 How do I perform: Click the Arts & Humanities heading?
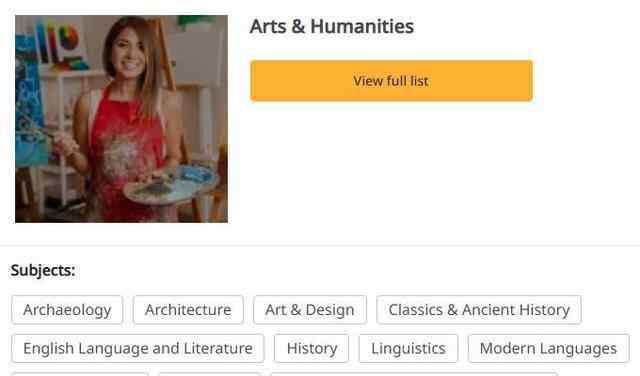tap(331, 27)
